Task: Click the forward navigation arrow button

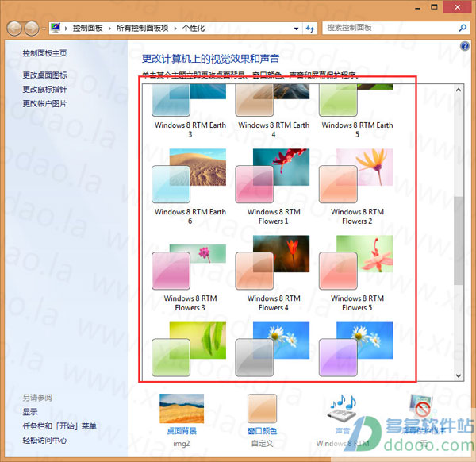Action: [x=31, y=29]
